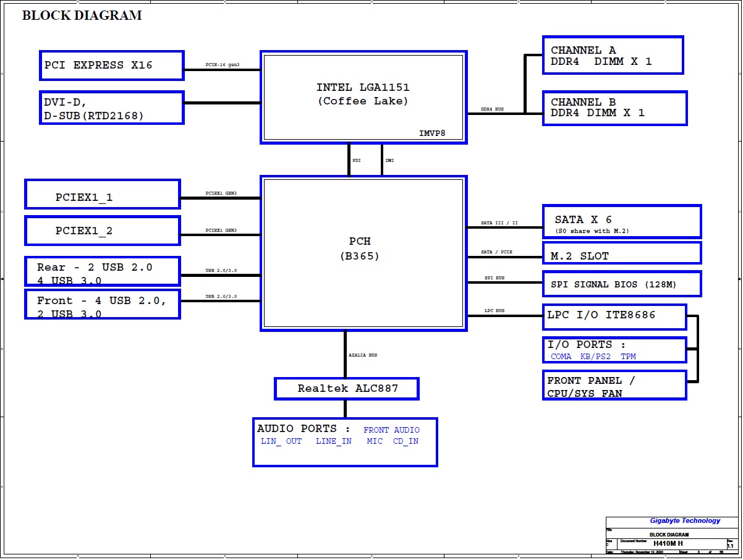Click the COMA port label
743x560 pixels.
[x=561, y=357]
